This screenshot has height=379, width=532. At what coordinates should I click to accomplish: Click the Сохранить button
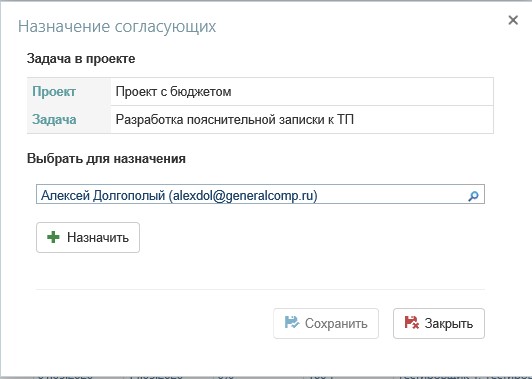tap(326, 323)
